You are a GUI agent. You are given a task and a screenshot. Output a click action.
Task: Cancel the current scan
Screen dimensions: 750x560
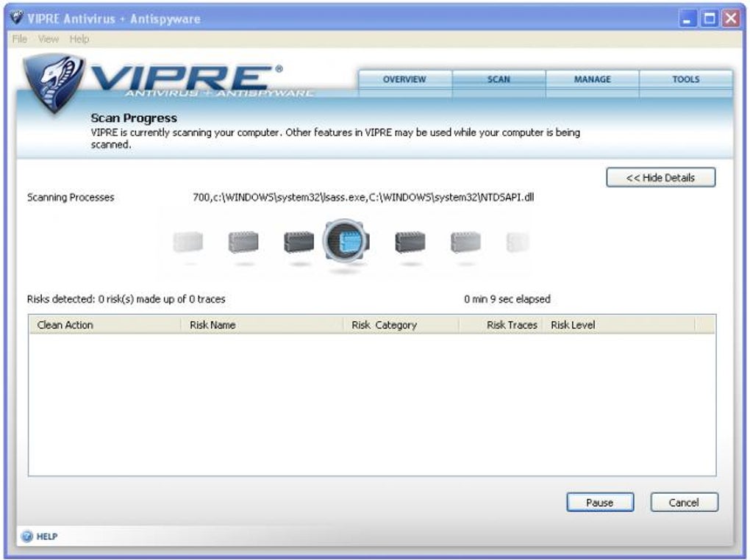tap(684, 502)
